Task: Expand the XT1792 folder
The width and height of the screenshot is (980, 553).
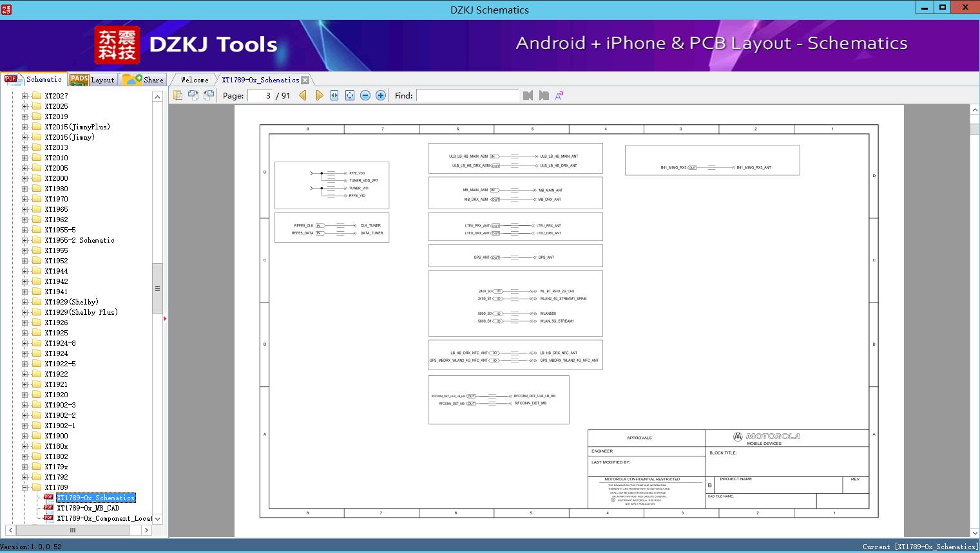Action: [x=25, y=477]
